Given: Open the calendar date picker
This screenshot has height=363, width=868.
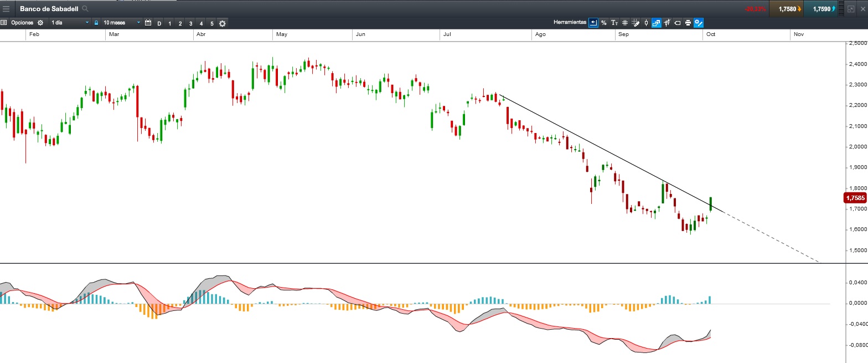Looking at the screenshot, I should click(148, 23).
